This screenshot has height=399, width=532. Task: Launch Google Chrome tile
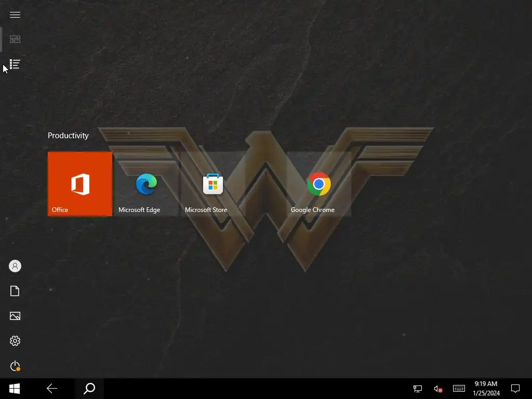319,184
